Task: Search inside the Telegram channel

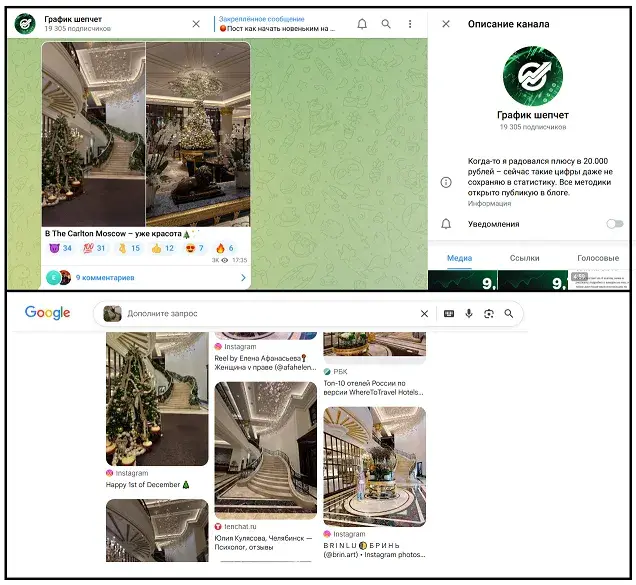Action: coord(386,24)
